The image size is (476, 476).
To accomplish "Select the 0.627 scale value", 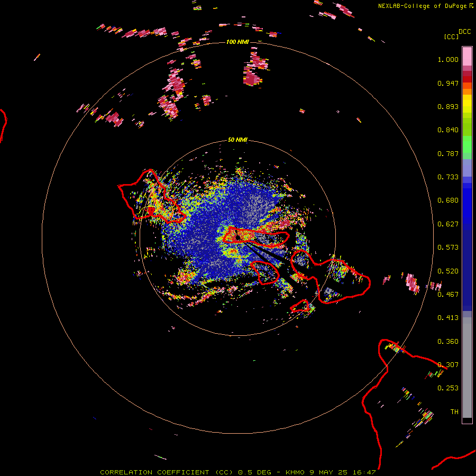I will pos(448,224).
